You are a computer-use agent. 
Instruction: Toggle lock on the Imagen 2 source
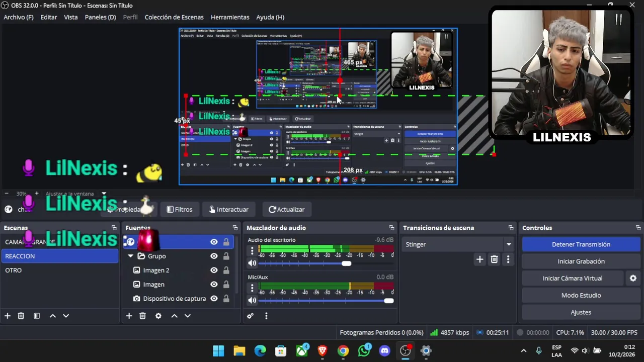226,270
